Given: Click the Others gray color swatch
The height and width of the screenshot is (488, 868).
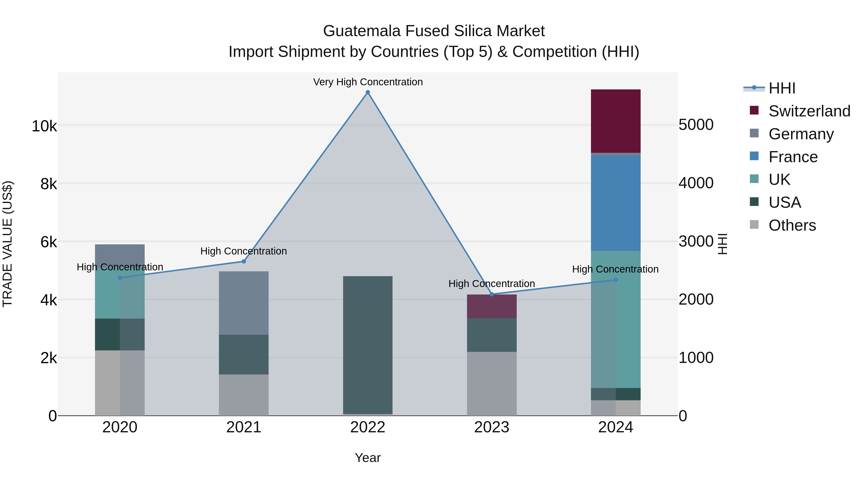Looking at the screenshot, I should (x=754, y=224).
